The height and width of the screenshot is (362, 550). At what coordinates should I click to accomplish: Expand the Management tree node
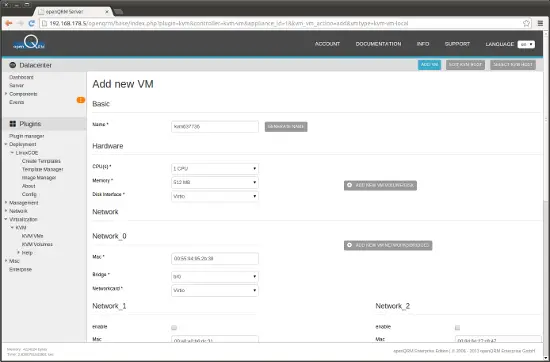point(6,202)
